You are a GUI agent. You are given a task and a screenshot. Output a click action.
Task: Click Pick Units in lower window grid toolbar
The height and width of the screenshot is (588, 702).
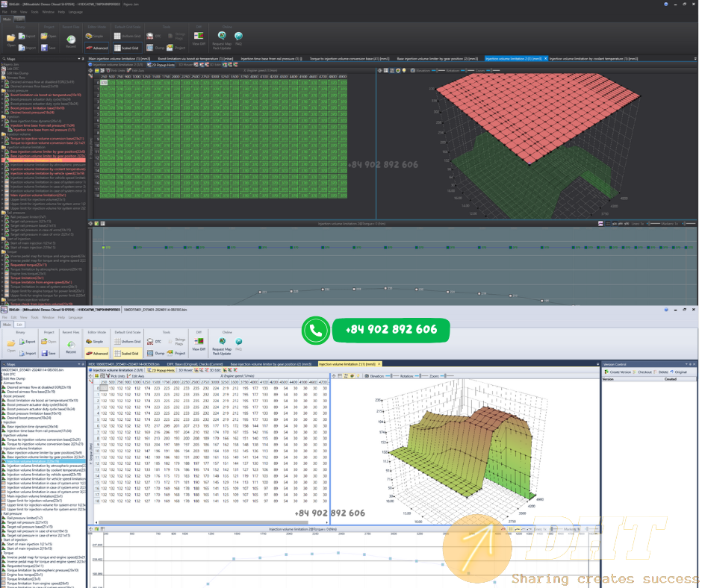116,376
